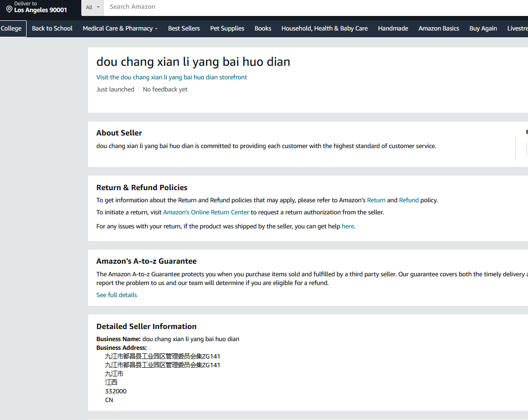Click the Return & Refund Policies heading
Viewport: 528px width, 420px height.
[142, 187]
